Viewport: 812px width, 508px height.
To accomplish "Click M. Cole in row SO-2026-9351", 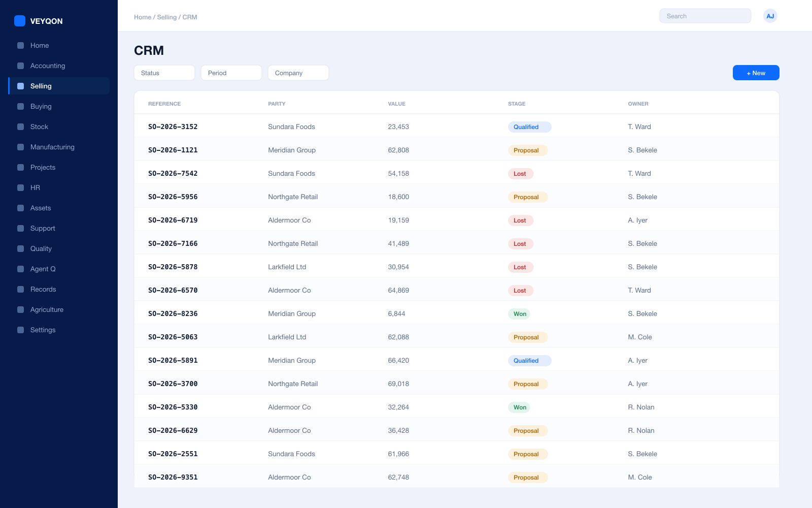I will (x=640, y=477).
